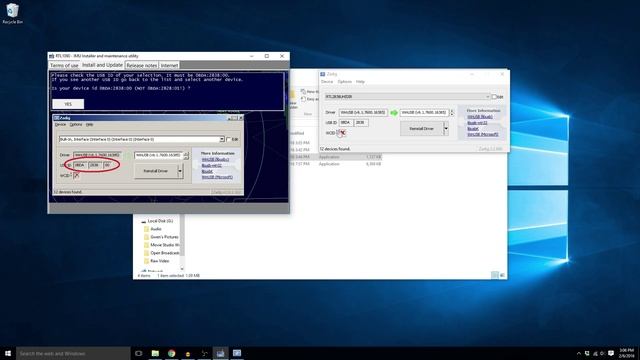Select the Open Broadcast folder in navigation pane
The height and width of the screenshot is (360, 640).
pos(161,253)
